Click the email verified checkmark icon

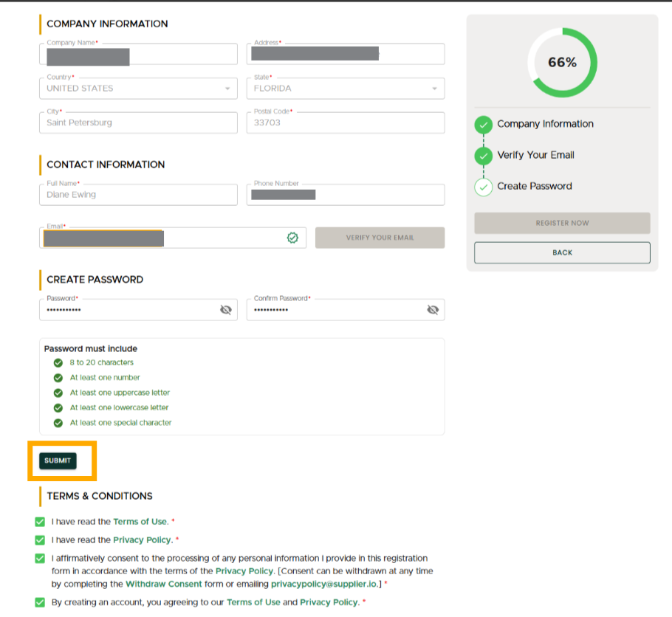[292, 238]
